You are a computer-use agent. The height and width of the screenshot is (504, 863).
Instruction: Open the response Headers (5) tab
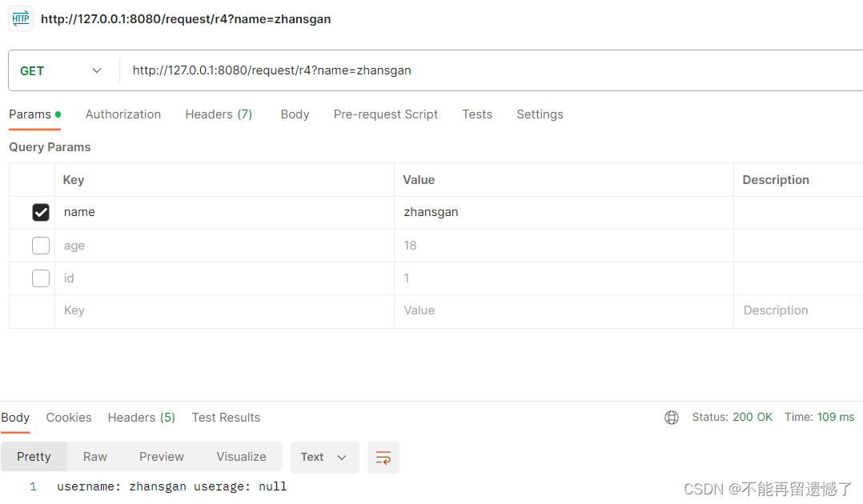pos(142,418)
